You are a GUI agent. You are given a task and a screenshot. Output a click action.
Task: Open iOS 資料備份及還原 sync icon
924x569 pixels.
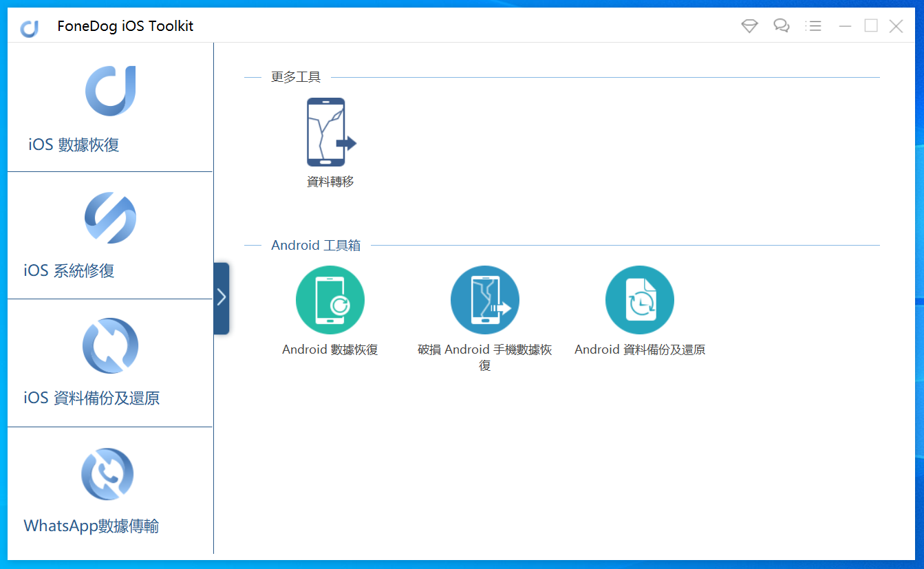[110, 345]
